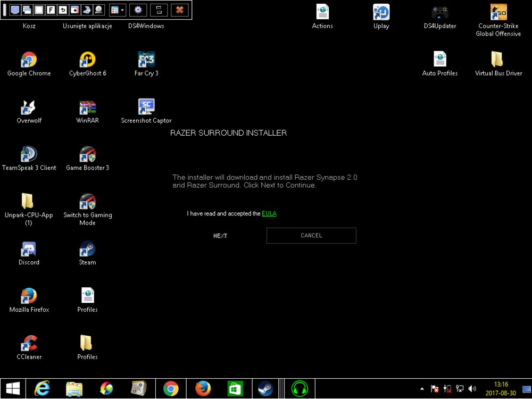This screenshot has height=399, width=532.
Task: Click the taskbar icon right of flame globe
Action: (138, 389)
